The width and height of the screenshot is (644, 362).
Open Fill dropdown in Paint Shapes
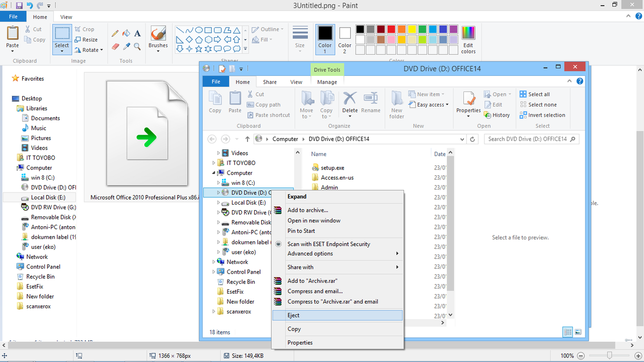coord(263,40)
